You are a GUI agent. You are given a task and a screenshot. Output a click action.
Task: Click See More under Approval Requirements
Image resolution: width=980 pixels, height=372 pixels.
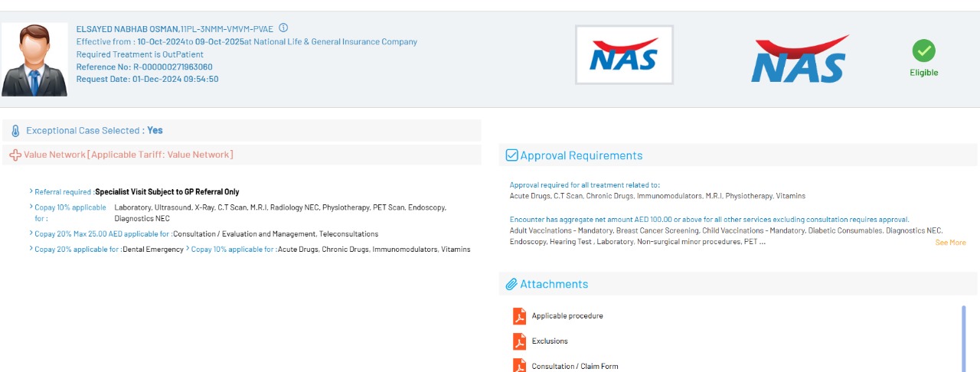coord(950,243)
